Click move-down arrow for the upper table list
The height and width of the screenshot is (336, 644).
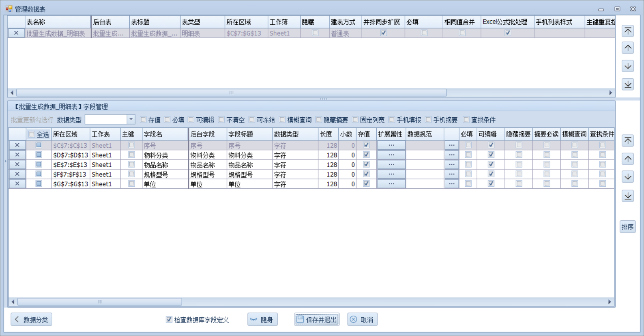628,66
